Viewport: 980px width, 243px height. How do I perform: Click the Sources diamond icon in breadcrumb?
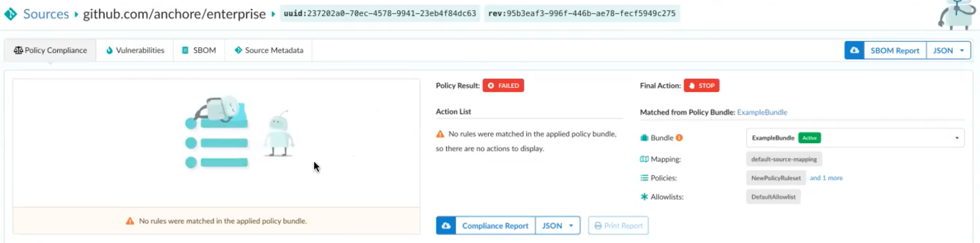[11, 14]
